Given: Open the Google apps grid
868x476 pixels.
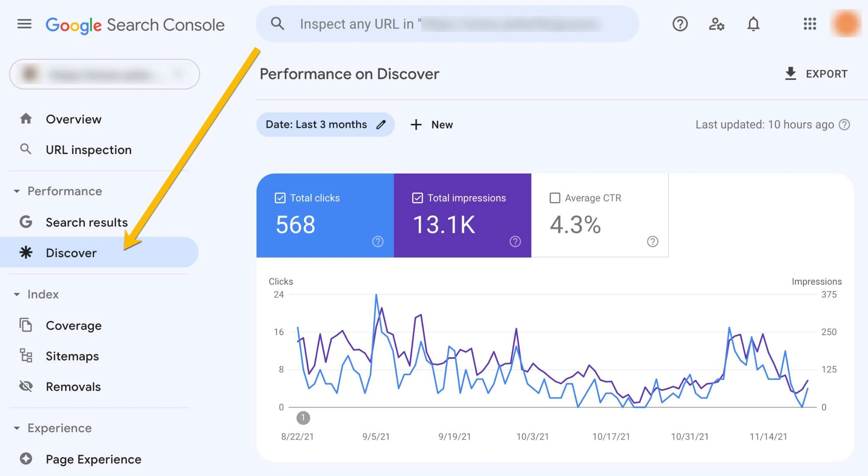Looking at the screenshot, I should click(x=810, y=24).
